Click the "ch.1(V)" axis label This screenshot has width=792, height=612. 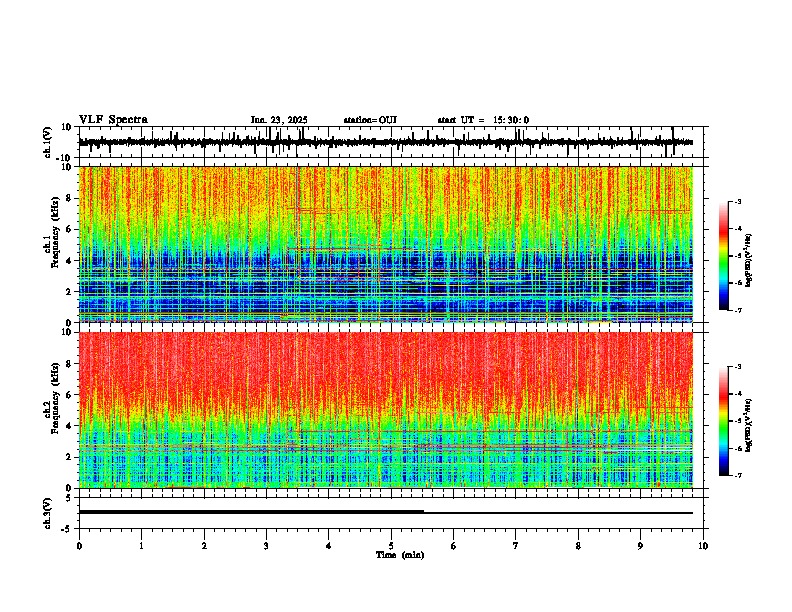point(48,142)
